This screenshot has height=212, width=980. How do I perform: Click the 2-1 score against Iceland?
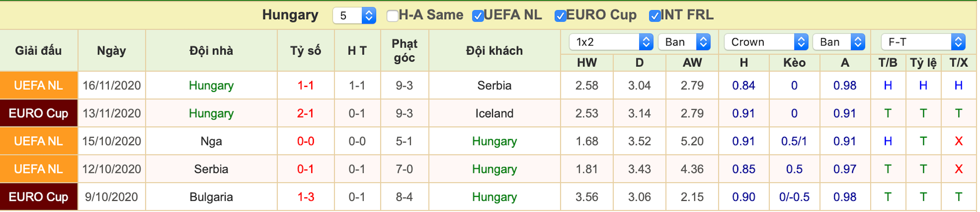click(305, 113)
